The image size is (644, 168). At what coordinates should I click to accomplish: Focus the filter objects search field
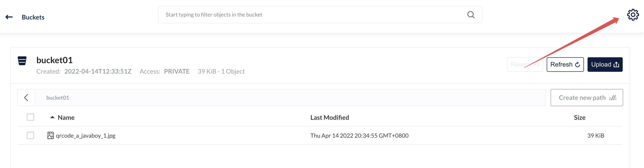click(x=320, y=15)
